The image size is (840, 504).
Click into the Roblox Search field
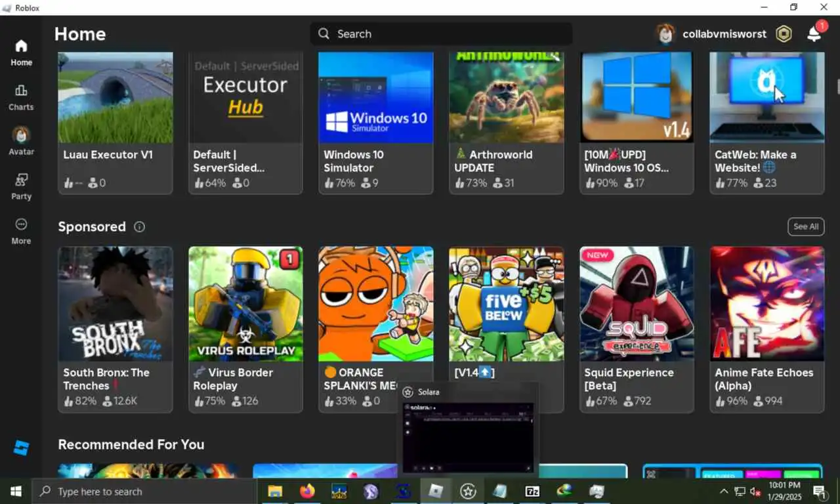[x=441, y=33]
